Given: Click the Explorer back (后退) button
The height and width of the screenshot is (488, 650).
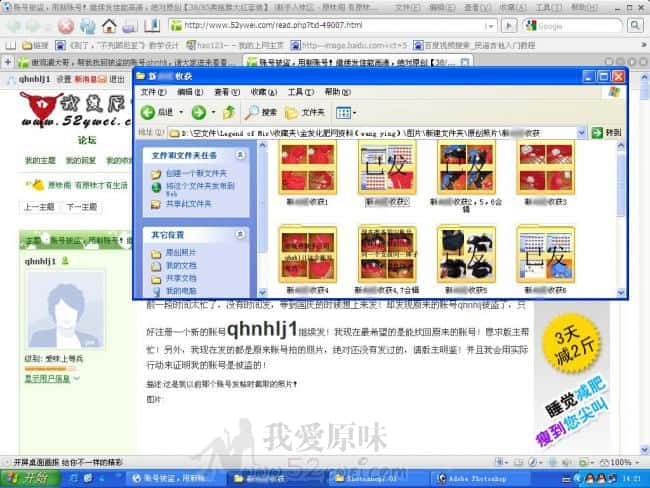Looking at the screenshot, I should [x=158, y=112].
